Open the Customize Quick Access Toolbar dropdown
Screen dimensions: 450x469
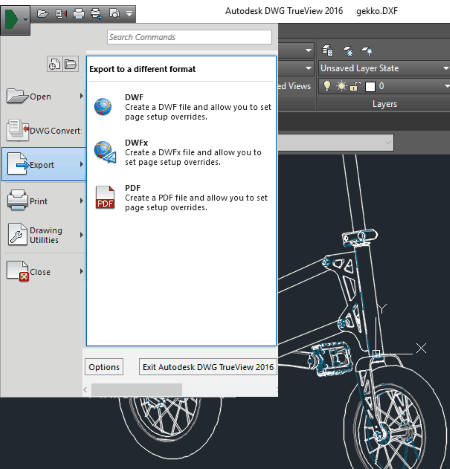point(129,14)
